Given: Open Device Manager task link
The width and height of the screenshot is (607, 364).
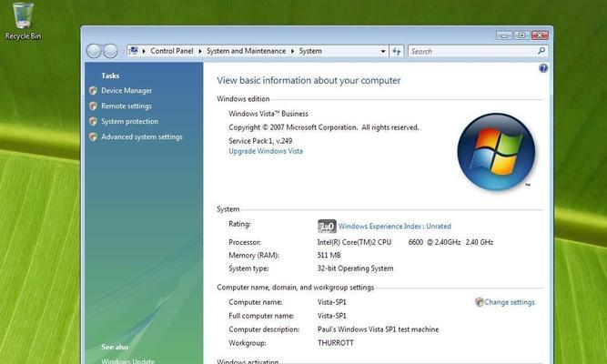Looking at the screenshot, I should pos(126,91).
